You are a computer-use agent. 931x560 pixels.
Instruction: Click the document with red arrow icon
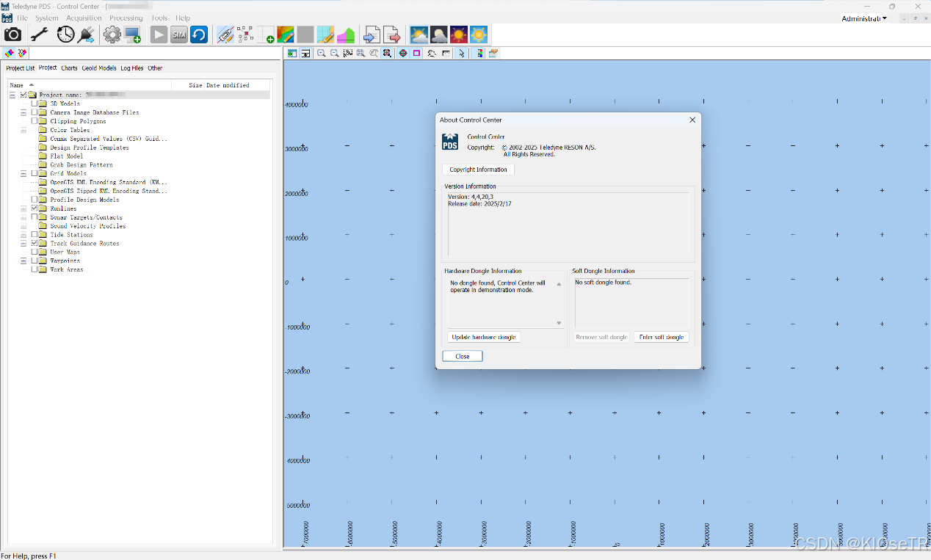coord(392,34)
